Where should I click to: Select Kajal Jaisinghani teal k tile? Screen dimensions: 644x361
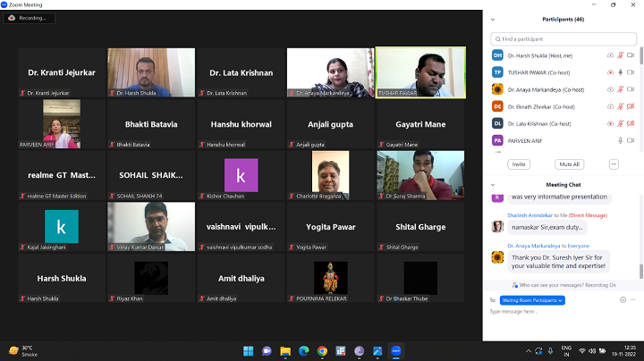click(62, 226)
